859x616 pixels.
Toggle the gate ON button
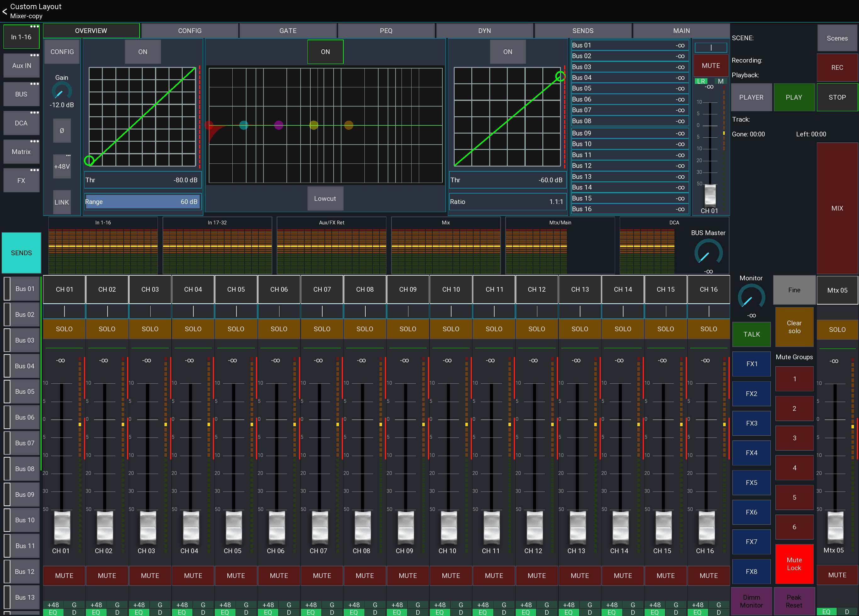(x=142, y=52)
